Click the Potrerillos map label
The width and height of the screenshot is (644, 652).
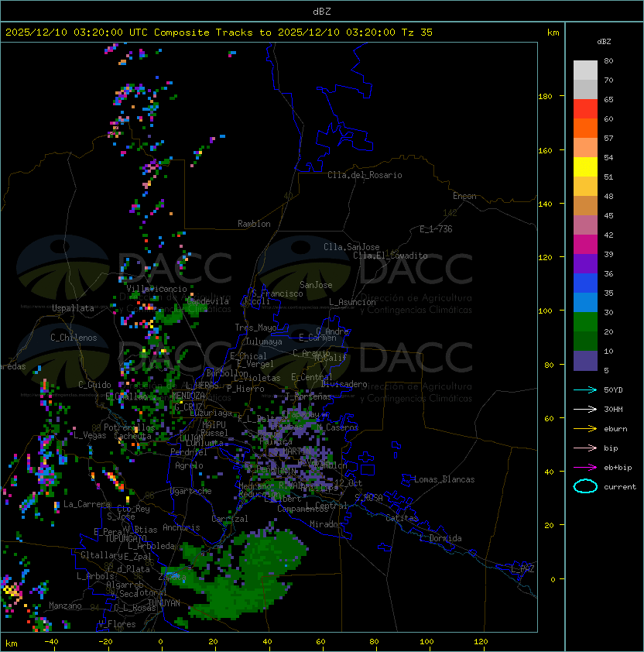tap(129, 427)
